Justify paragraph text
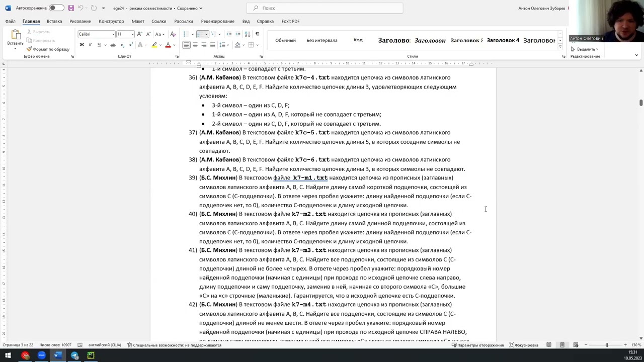The height and width of the screenshot is (362, 644). click(212, 45)
